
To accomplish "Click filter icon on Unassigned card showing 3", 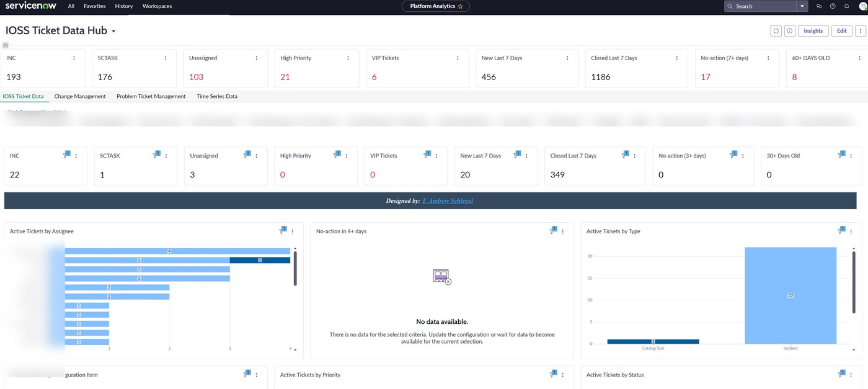I will [x=246, y=155].
